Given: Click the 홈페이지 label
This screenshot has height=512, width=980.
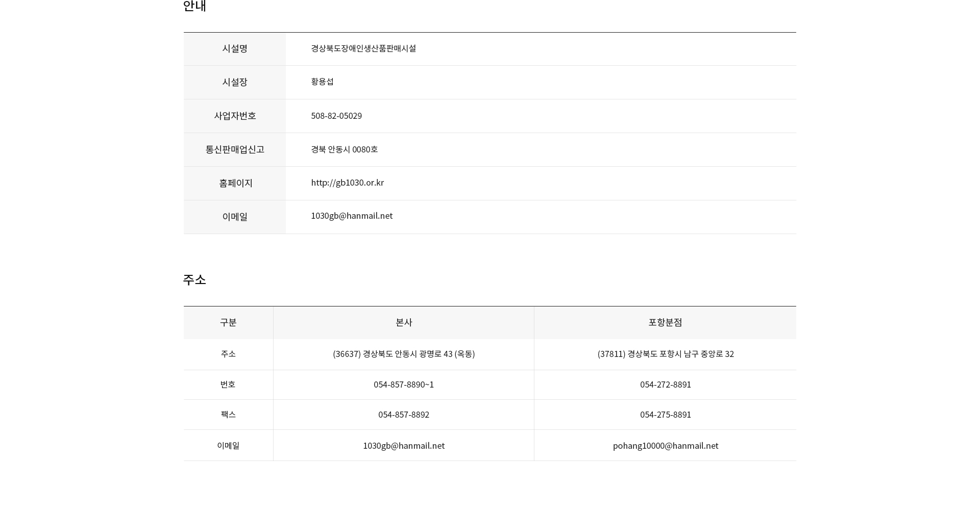Looking at the screenshot, I should coord(235,183).
